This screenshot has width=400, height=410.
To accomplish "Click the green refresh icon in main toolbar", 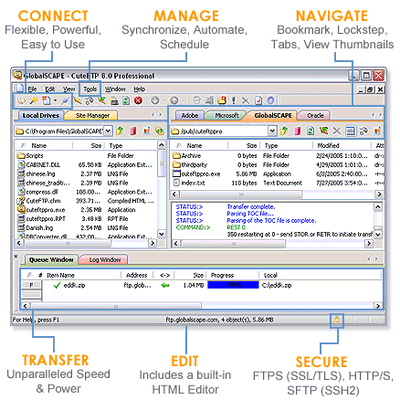I will (x=126, y=100).
